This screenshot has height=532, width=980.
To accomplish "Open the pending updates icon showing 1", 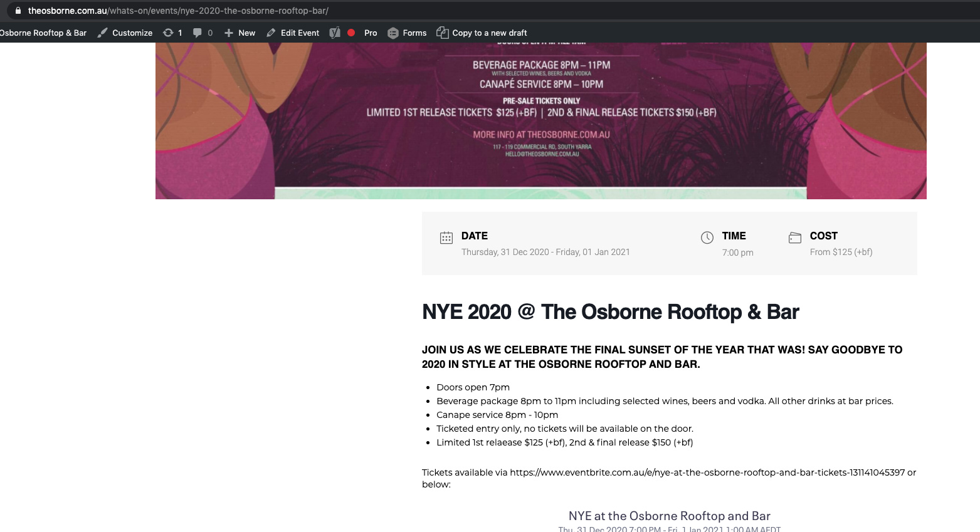I will [x=172, y=33].
